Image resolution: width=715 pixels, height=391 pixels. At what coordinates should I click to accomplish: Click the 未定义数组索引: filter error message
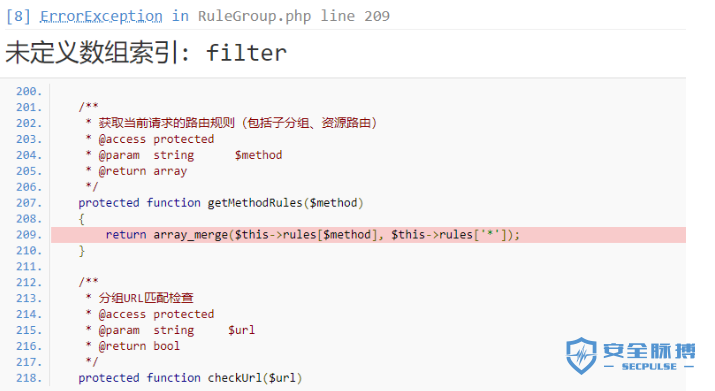(x=146, y=53)
